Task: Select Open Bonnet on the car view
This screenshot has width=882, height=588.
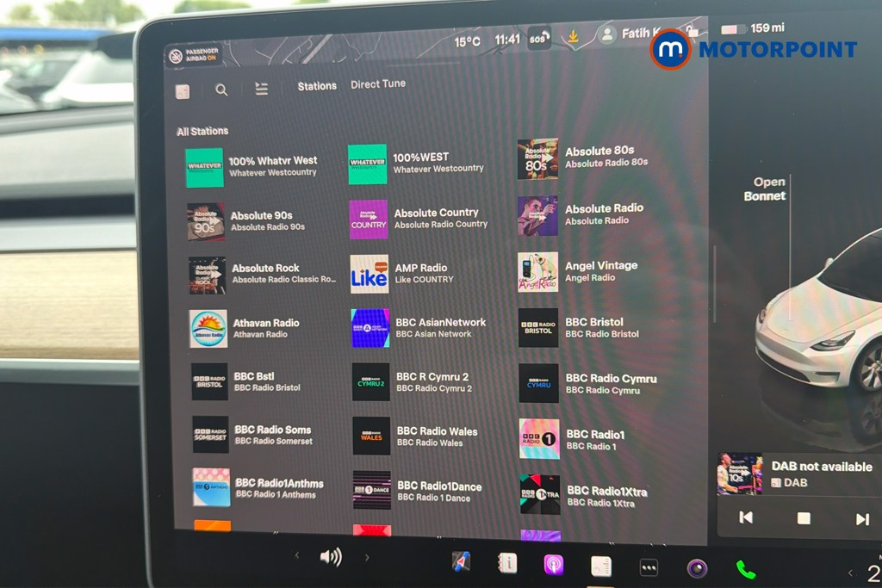Action: pos(765,189)
